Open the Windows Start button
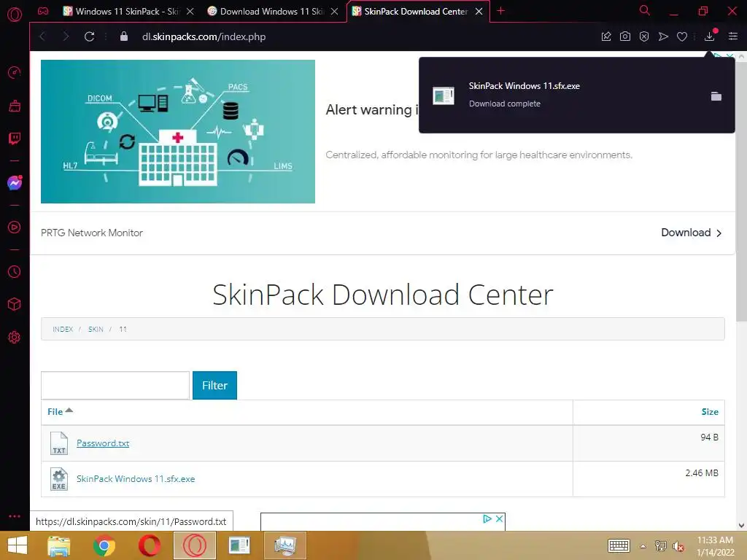747x560 pixels. (18, 545)
